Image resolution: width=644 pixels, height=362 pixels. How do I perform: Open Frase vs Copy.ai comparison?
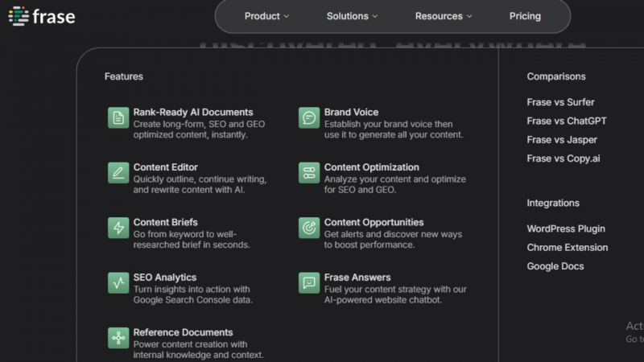[x=563, y=158]
